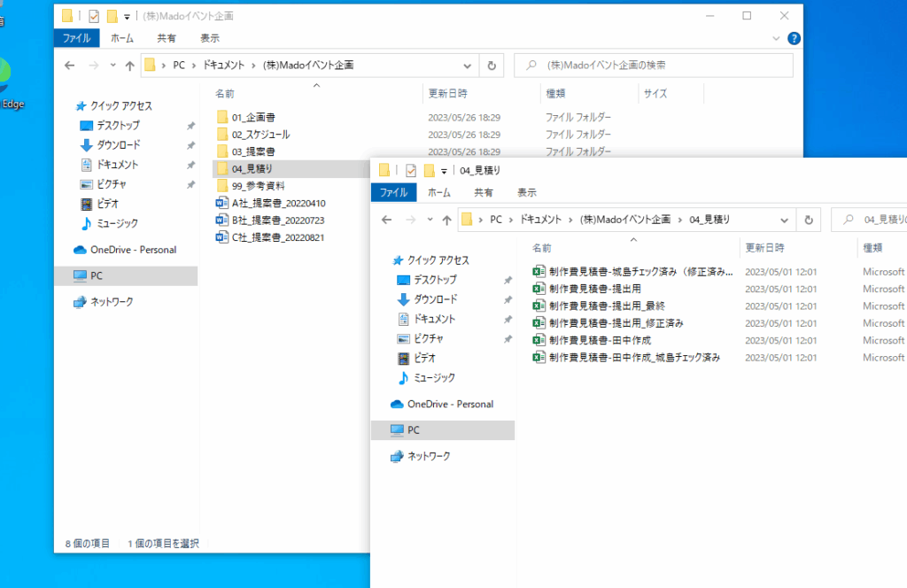Viewport: 907px width, 588px height.
Task: Switch to the 表示 tab in the back window
Action: (x=210, y=38)
